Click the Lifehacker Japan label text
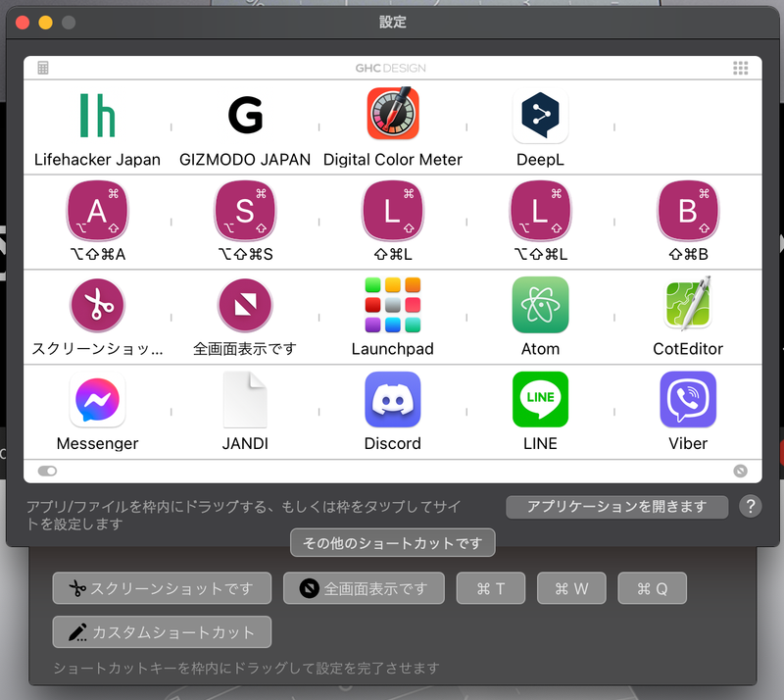Screen dimensions: 784x700 [x=97, y=160]
